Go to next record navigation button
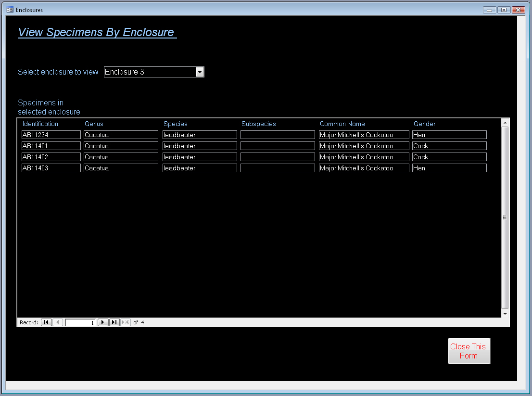This screenshot has height=396, width=532. [x=103, y=322]
